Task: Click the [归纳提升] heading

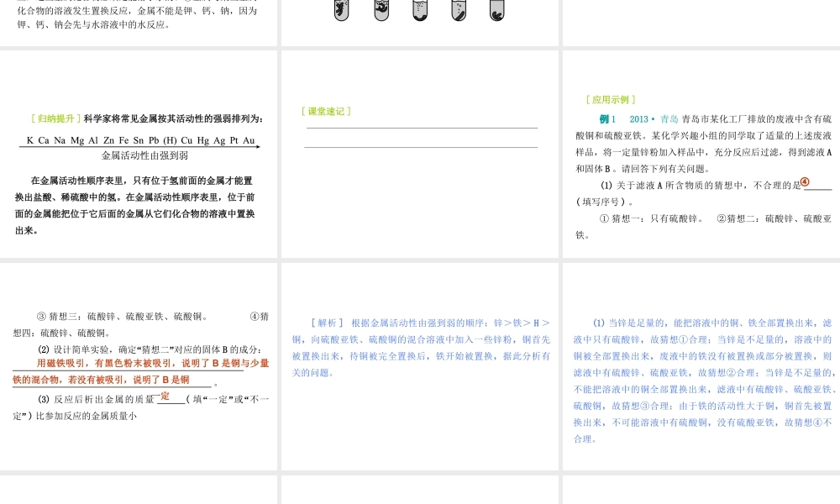Action: coord(55,119)
